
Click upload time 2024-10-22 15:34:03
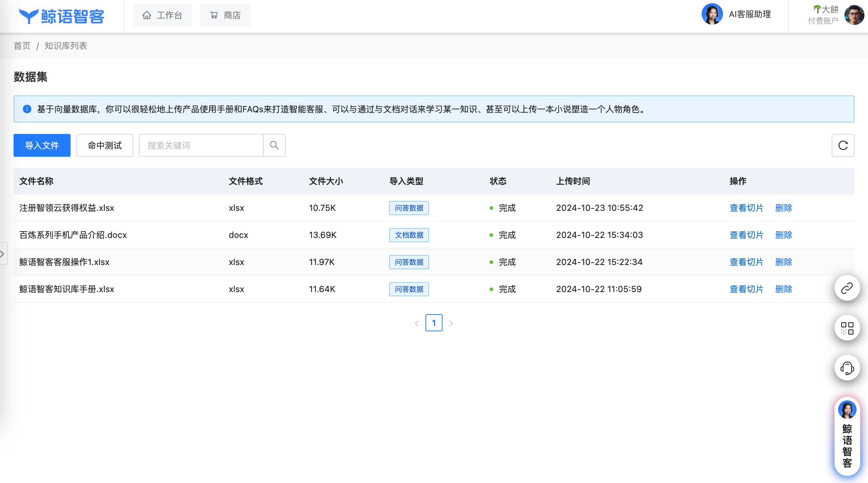600,235
